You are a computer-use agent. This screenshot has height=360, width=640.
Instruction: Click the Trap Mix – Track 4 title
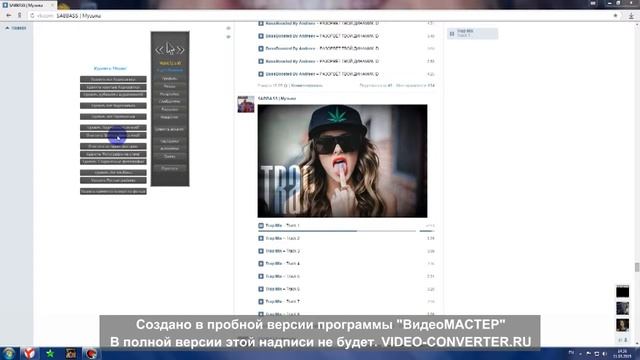click(x=282, y=264)
